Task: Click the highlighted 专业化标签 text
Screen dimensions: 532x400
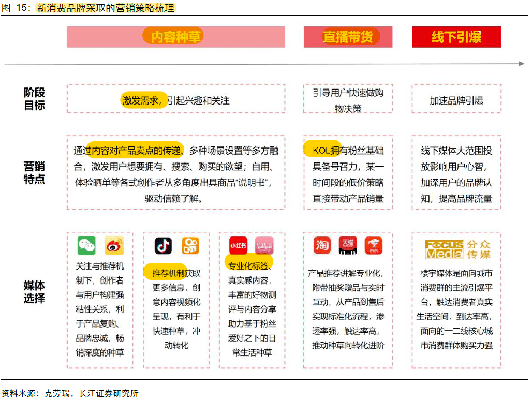Action: [249, 265]
